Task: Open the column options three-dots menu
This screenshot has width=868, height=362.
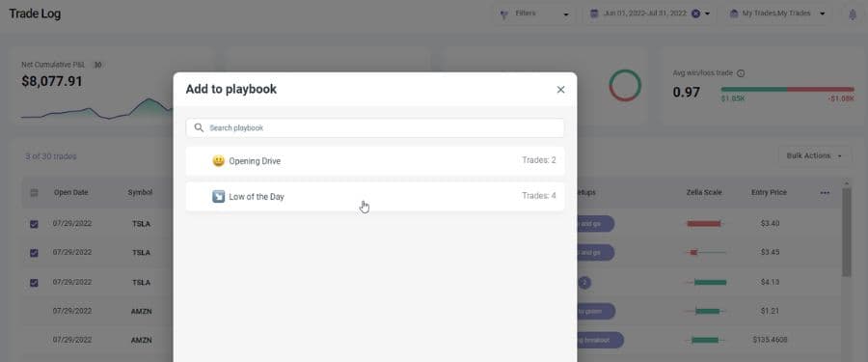Action: (825, 193)
